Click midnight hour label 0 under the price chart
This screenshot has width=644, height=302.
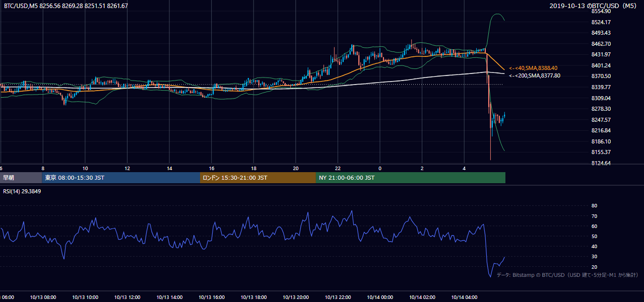tap(380, 168)
